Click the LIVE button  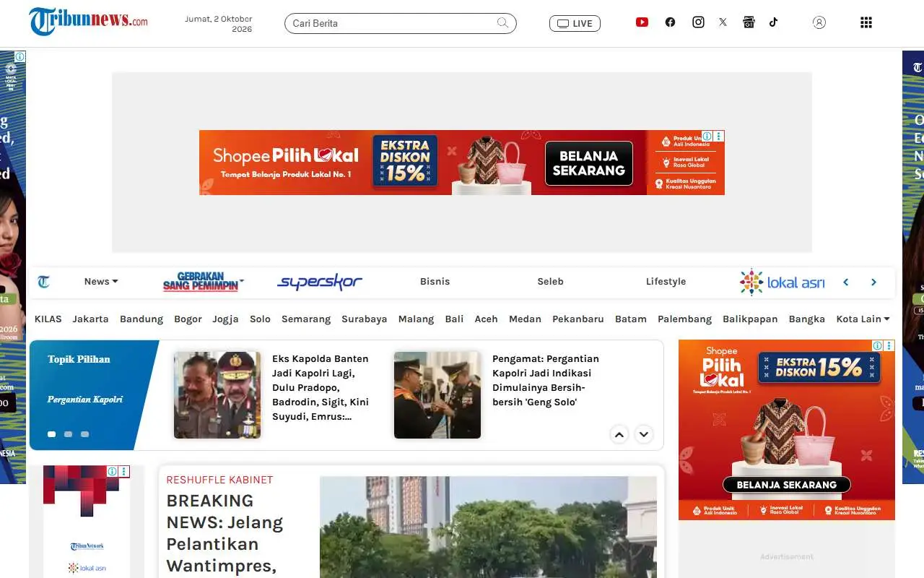(575, 23)
